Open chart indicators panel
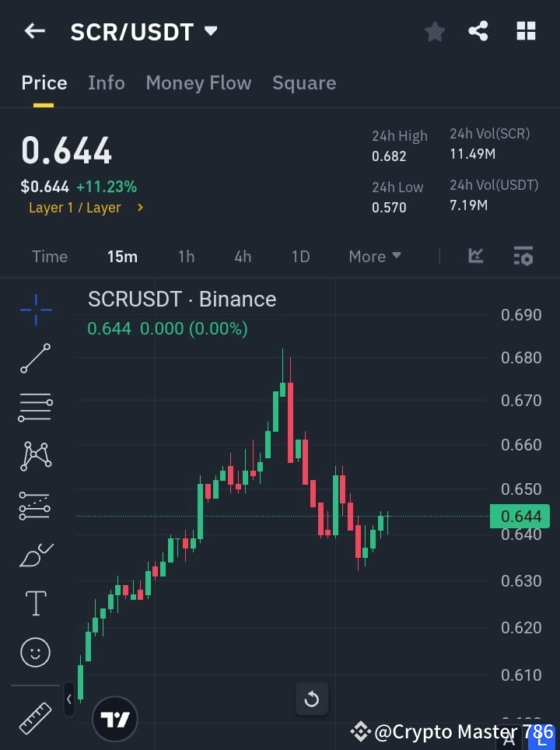The image size is (560, 750). pos(474,255)
